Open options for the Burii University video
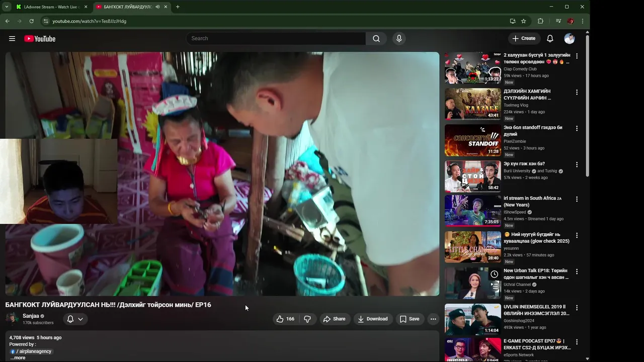644x362 pixels. point(577,164)
